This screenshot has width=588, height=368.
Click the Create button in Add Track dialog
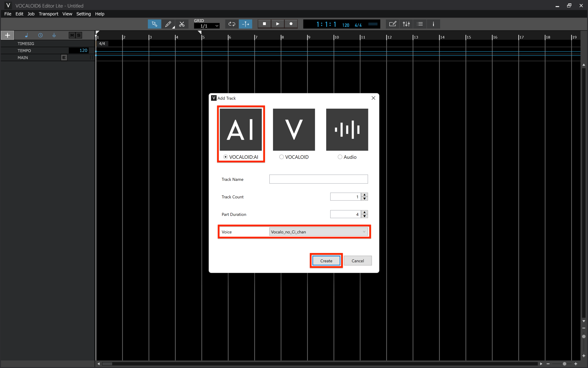pos(326,260)
